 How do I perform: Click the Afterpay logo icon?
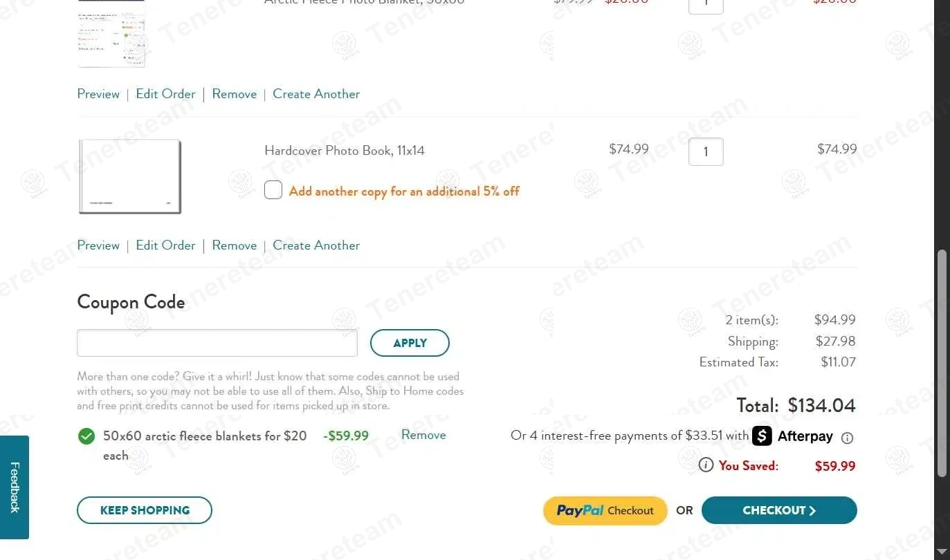762,436
